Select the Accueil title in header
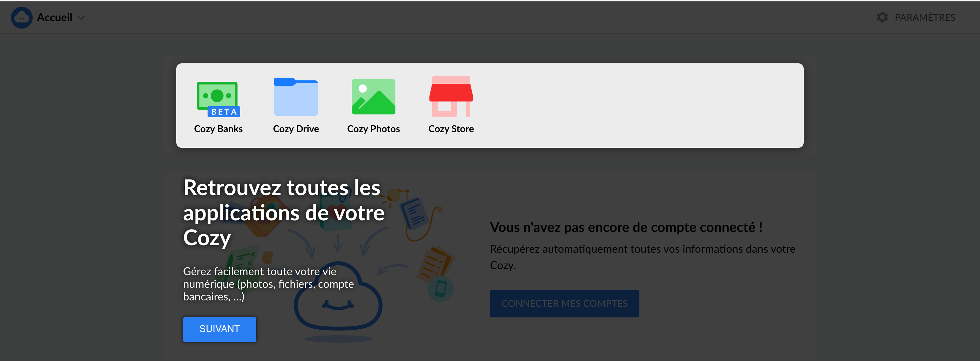980x361 pixels. click(x=54, y=17)
